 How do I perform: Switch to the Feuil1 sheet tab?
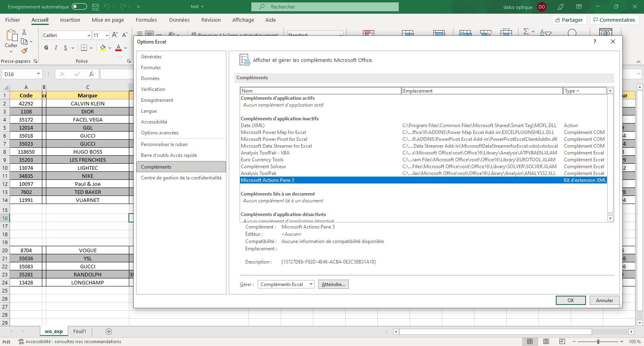[80, 332]
